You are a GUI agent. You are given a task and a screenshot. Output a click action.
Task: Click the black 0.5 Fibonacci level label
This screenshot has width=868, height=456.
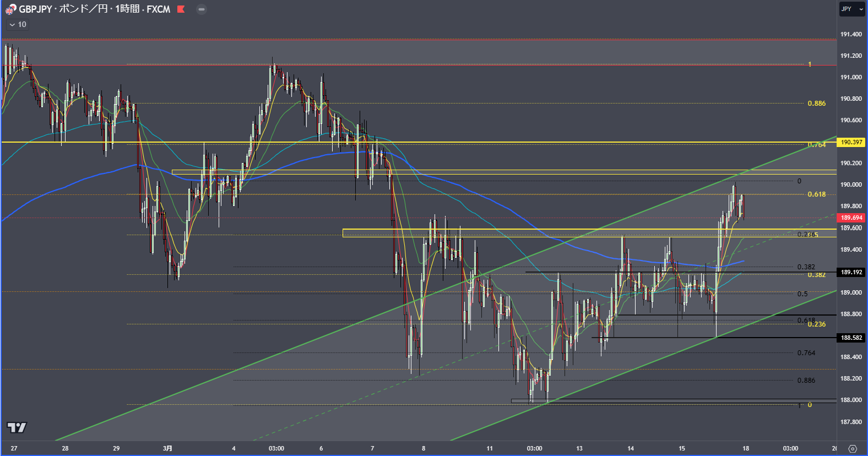[802, 294]
